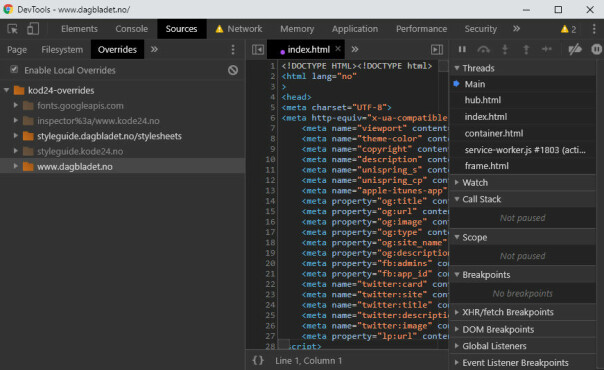The height and width of the screenshot is (370, 604).
Task: Open the Security tab
Action: (x=480, y=29)
